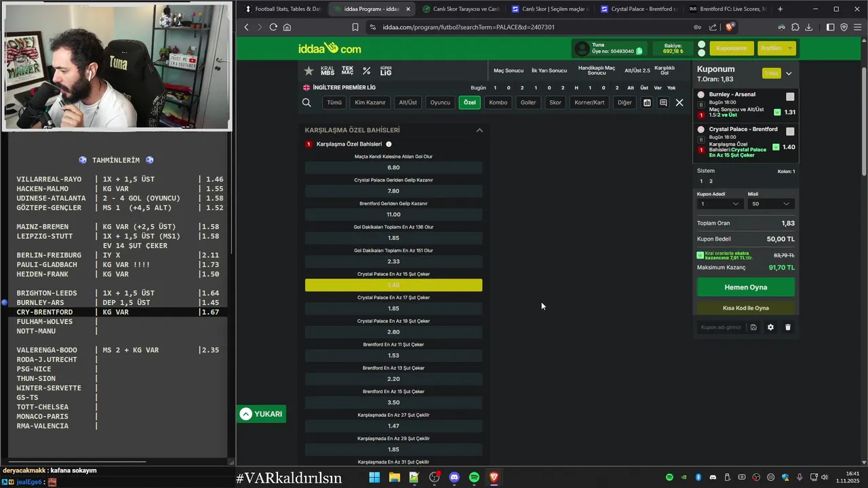Open the Profilim dropdown
The height and width of the screenshot is (488, 868).
[x=776, y=48]
